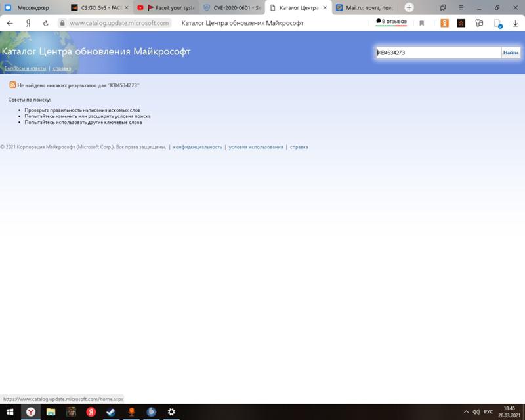Screen dimensions: 525x420
Task: Open the справка link in the header
Action: [62, 68]
